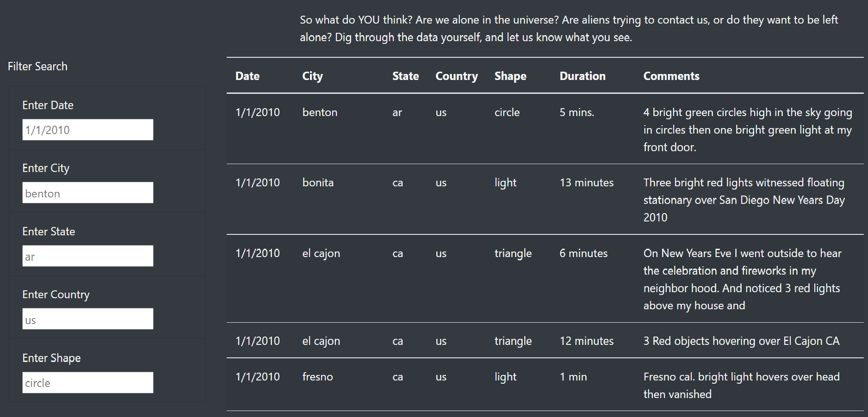Click the Enter Country text box
The height and width of the screenshot is (417, 868).
click(87, 319)
